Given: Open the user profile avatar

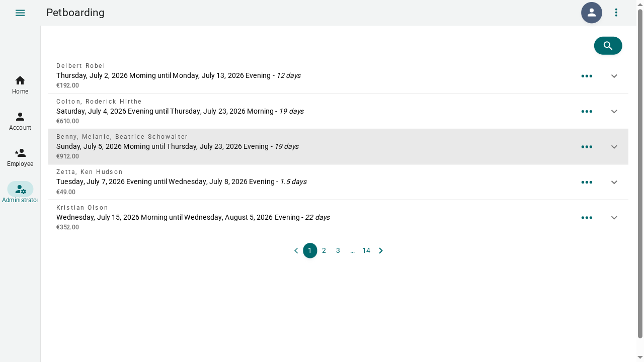Looking at the screenshot, I should click(x=592, y=13).
